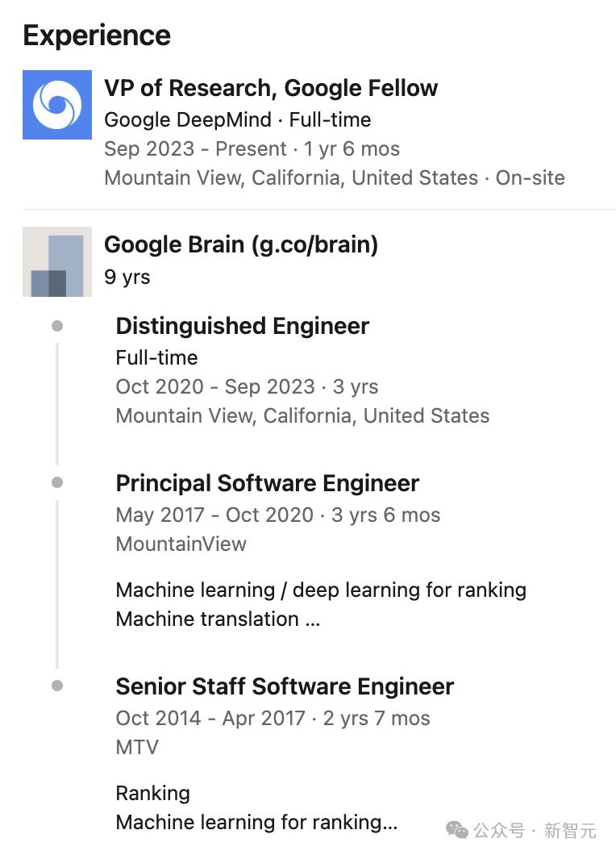Click the Google DeepMind · Full-time line

coord(238,120)
